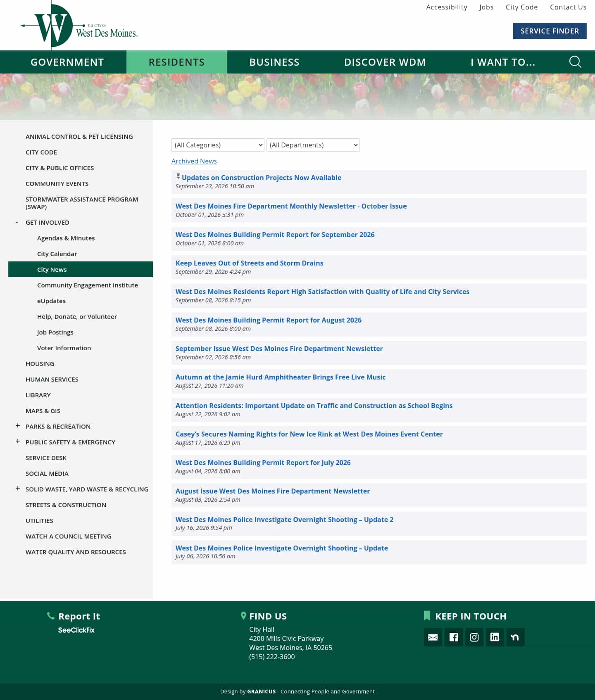The image size is (595, 700).
Task: Open the Business menu
Action: 274,62
